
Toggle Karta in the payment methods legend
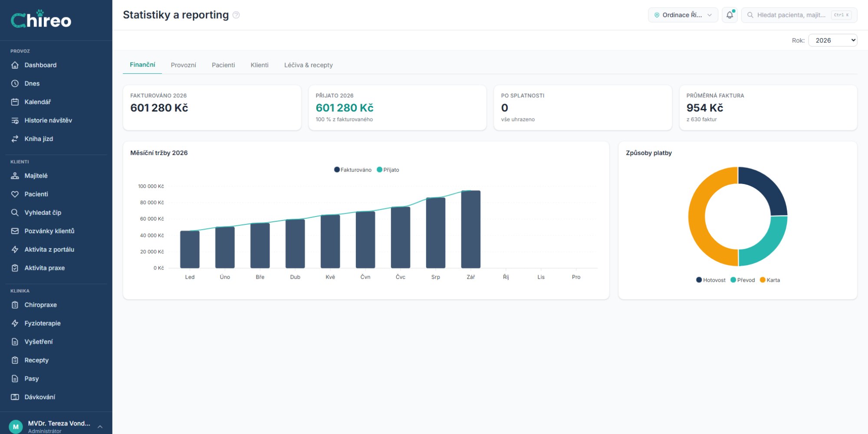[770, 280]
